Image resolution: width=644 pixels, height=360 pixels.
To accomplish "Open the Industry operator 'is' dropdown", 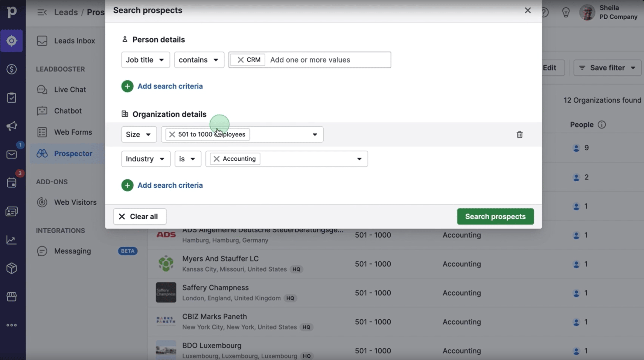I will click(187, 158).
